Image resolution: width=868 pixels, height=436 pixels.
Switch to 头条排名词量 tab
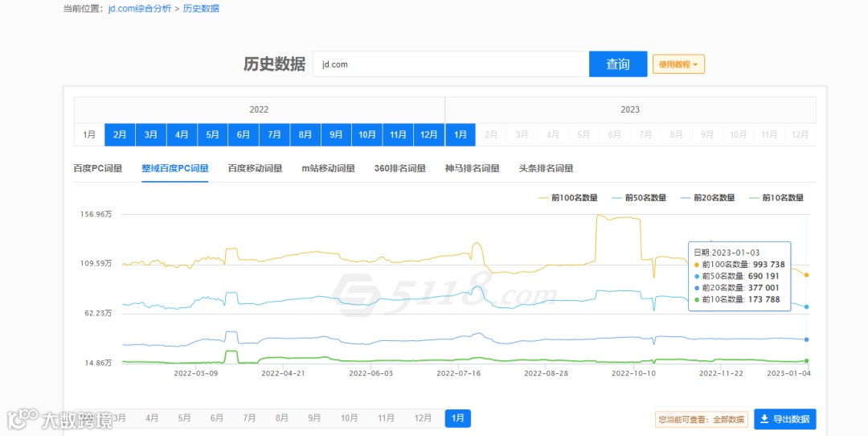[x=546, y=168]
